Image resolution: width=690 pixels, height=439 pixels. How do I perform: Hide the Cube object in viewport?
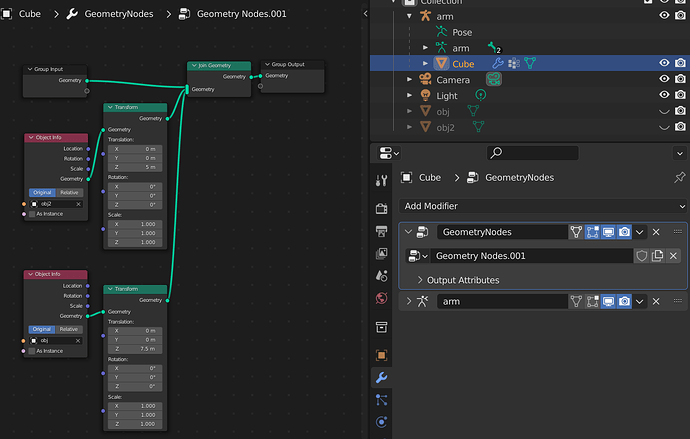coord(664,63)
